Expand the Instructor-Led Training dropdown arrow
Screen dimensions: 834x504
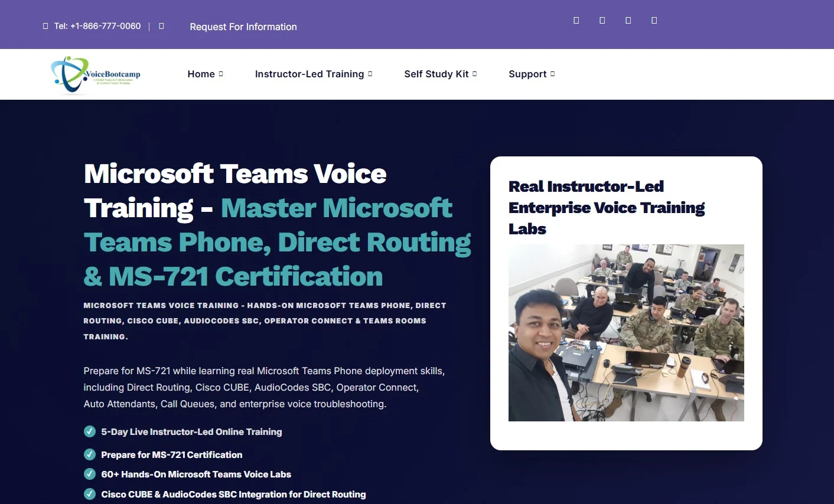370,74
